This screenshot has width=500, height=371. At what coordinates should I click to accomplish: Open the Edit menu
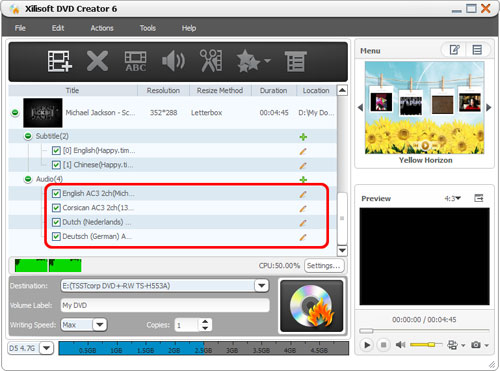pos(58,28)
